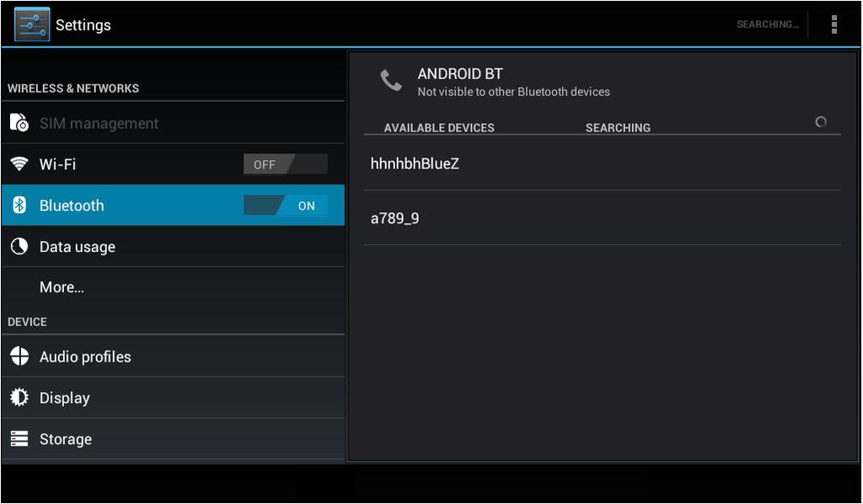Image resolution: width=863 pixels, height=504 pixels.
Task: Click the Display brightness icon
Action: [x=19, y=397]
